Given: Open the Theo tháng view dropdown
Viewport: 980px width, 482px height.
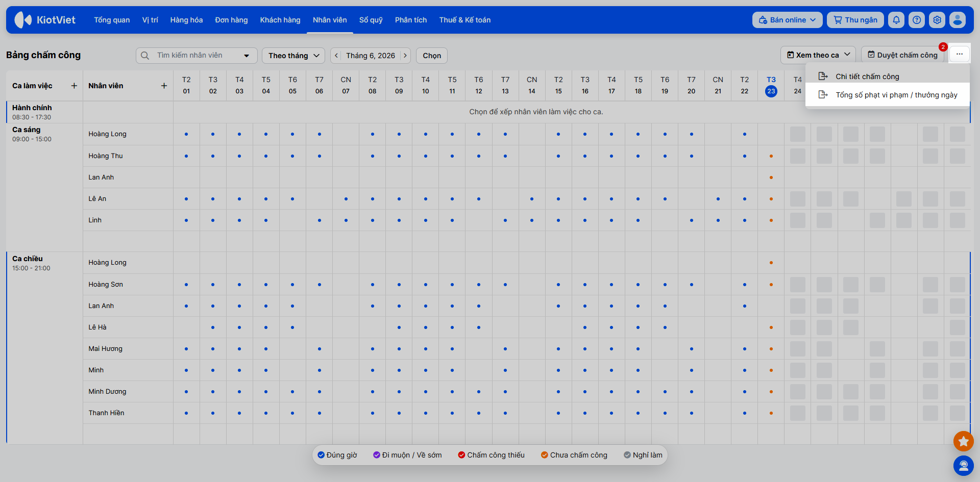Looking at the screenshot, I should click(x=293, y=56).
